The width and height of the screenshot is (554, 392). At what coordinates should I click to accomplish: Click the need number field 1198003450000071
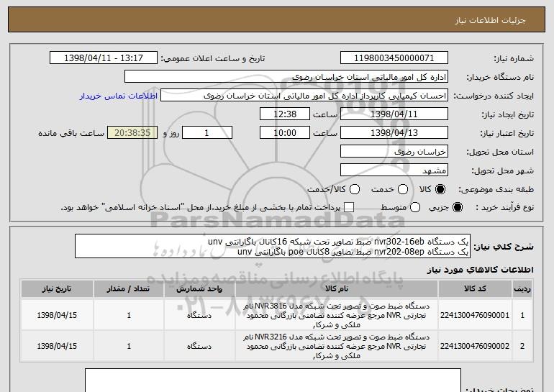(394, 58)
